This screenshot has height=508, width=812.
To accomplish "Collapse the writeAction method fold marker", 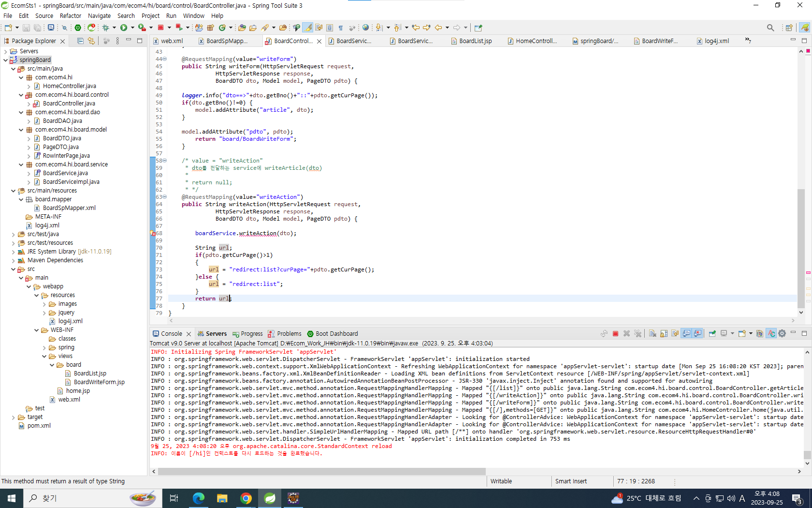I will click(165, 197).
